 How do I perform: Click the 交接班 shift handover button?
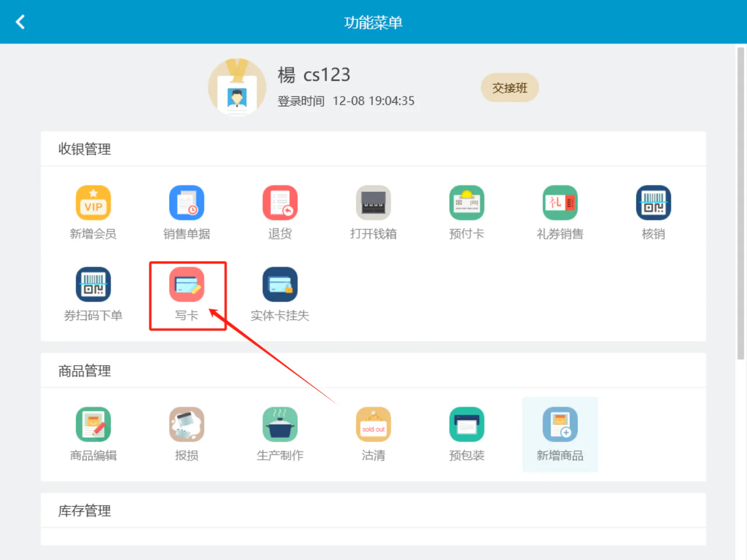click(x=510, y=87)
